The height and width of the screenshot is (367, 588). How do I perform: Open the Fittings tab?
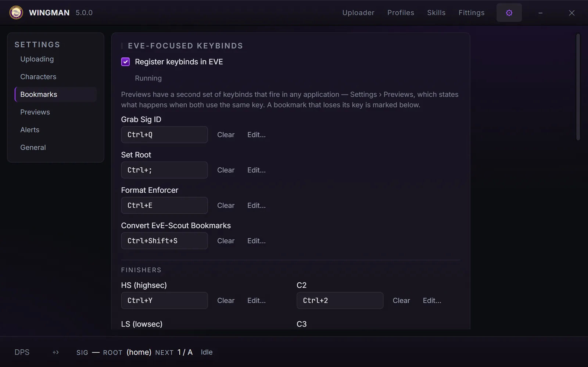(x=472, y=13)
